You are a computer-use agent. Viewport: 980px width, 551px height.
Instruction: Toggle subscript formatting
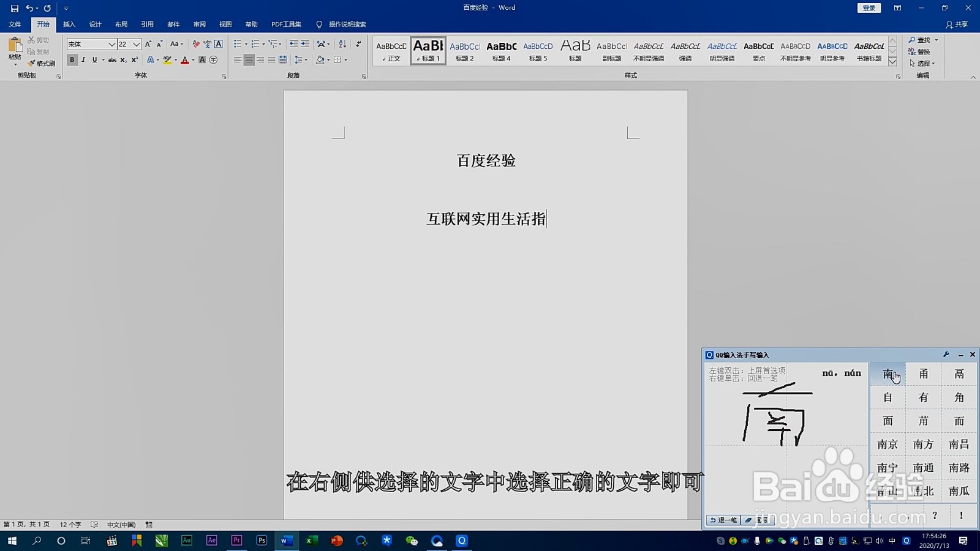point(123,60)
